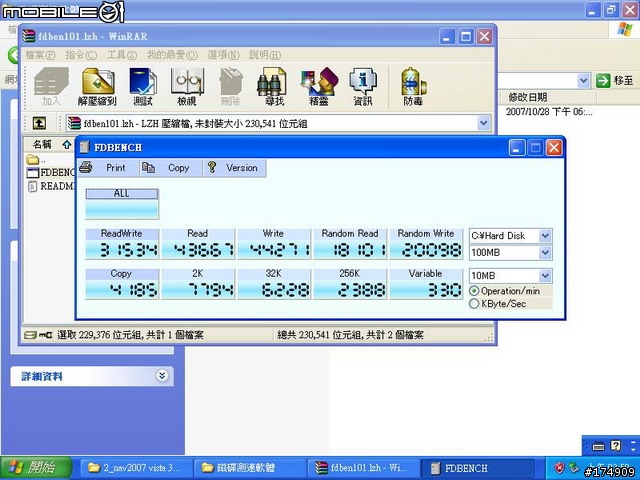
Task: Select the README file in archive list
Action: click(51, 186)
